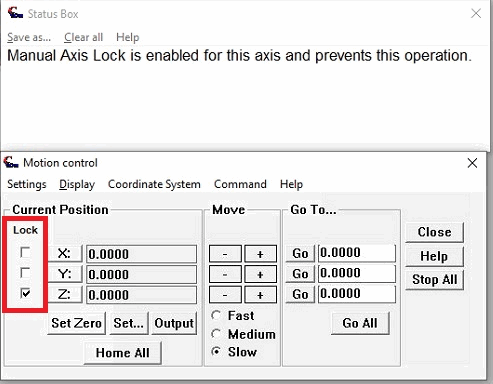
Task: Open the Display menu
Action: click(77, 184)
